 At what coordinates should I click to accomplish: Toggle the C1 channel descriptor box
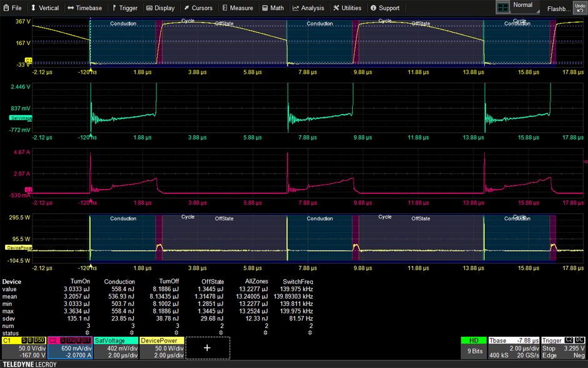[x=24, y=348]
